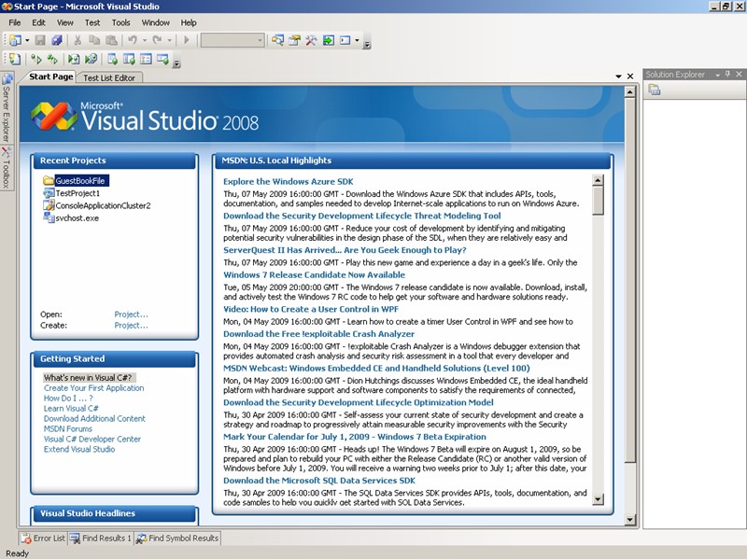Open Toolbox via hammer and wrench icon
Viewport: 747px width, 560px height.
pyautogui.click(x=311, y=40)
